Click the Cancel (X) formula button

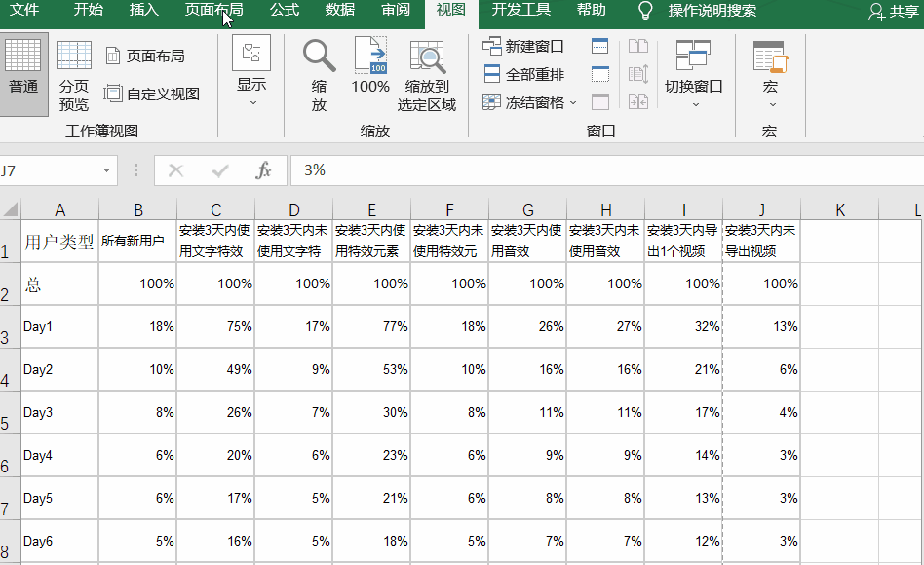tap(175, 170)
